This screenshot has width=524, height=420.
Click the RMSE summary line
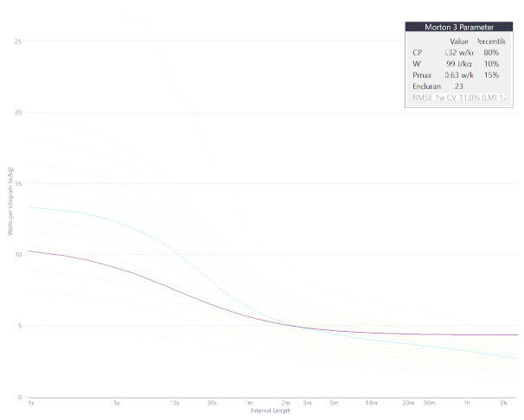459,98
